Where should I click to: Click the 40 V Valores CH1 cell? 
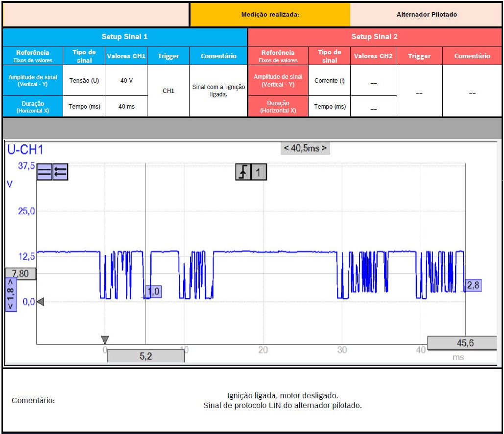tap(126, 80)
